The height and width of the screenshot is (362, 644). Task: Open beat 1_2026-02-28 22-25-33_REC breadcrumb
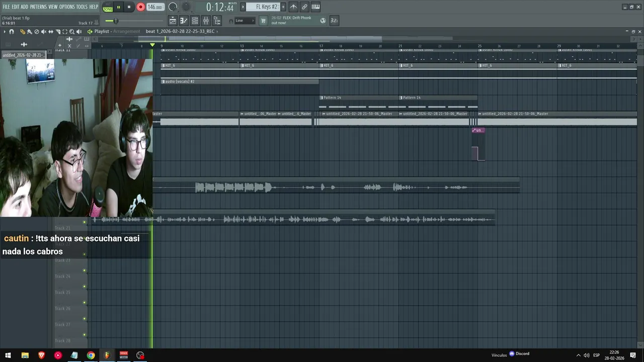click(x=180, y=31)
